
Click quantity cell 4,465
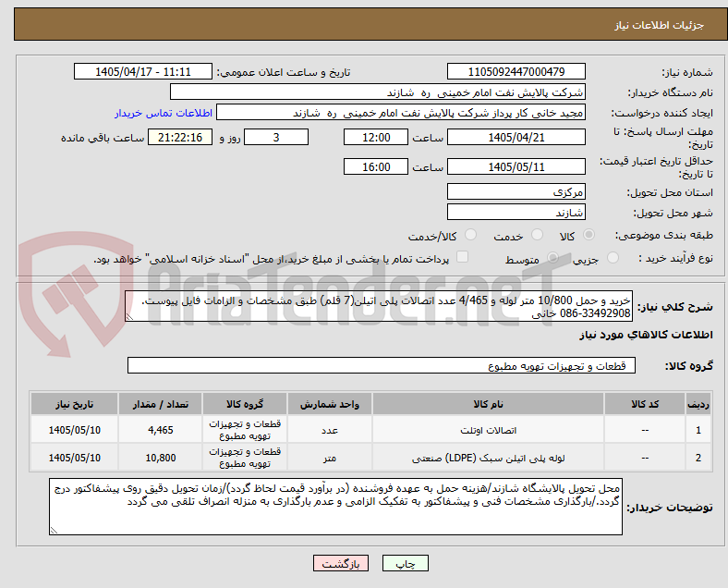pyautogui.click(x=161, y=430)
